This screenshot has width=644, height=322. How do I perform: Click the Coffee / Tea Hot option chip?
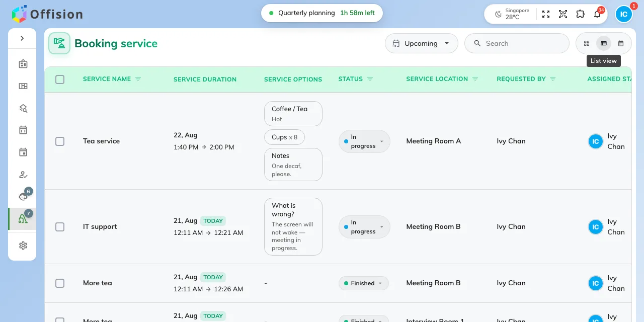pyautogui.click(x=293, y=114)
